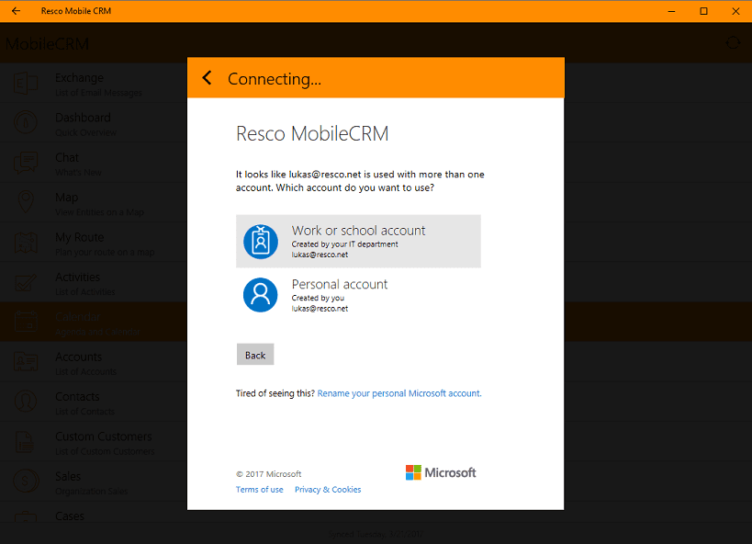The width and height of the screenshot is (752, 544).
Task: Open the Exchange icon in background menu
Action: [x=26, y=83]
